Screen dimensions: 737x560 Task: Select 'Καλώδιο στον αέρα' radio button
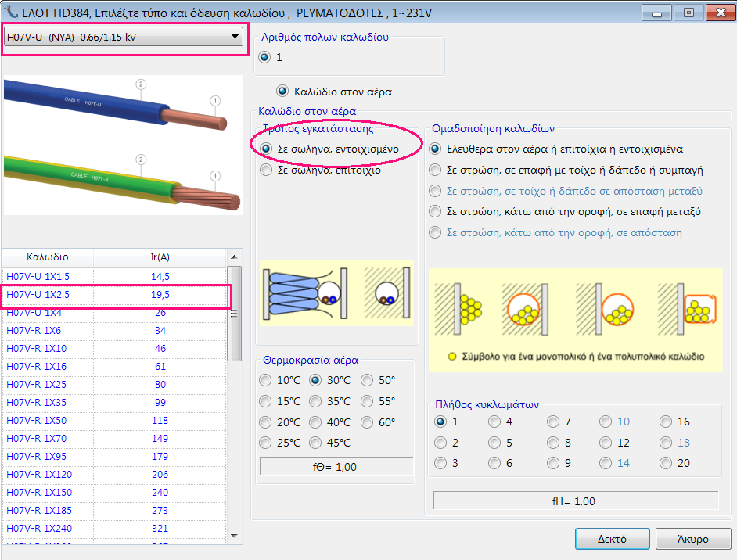point(282,92)
